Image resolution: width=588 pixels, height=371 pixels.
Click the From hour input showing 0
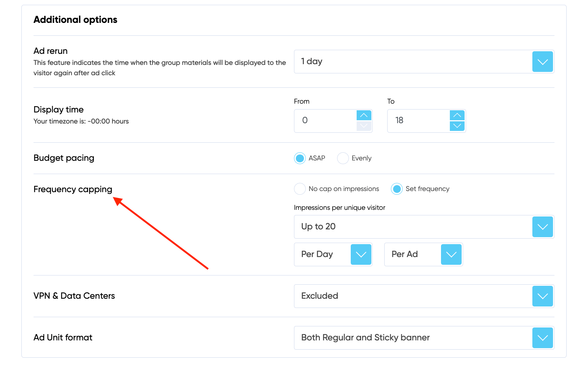tap(324, 121)
